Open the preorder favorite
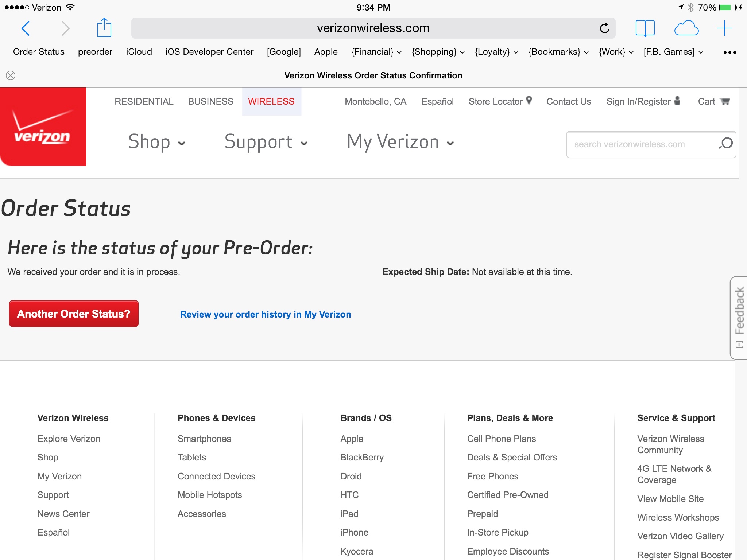Viewport: 747px width, 560px height. [x=95, y=52]
